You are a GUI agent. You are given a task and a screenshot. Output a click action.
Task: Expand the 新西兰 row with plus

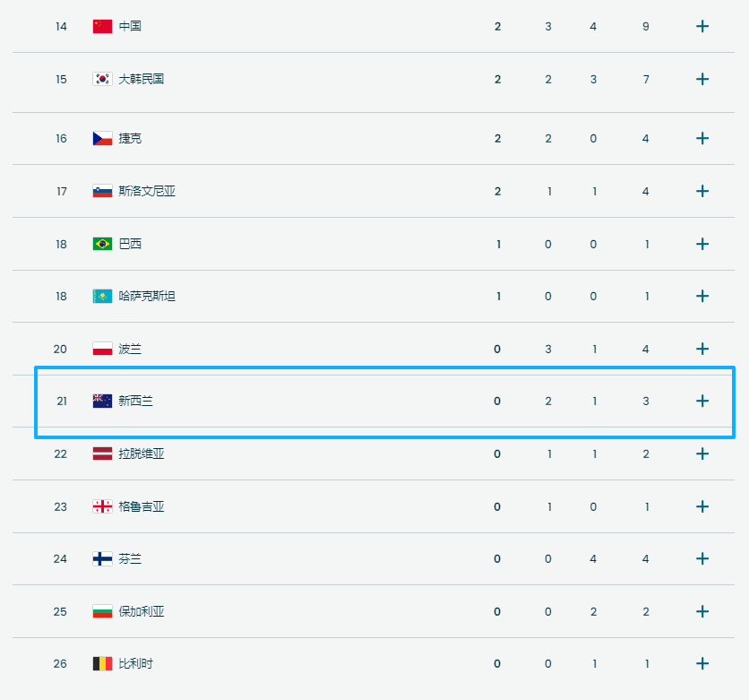point(702,401)
